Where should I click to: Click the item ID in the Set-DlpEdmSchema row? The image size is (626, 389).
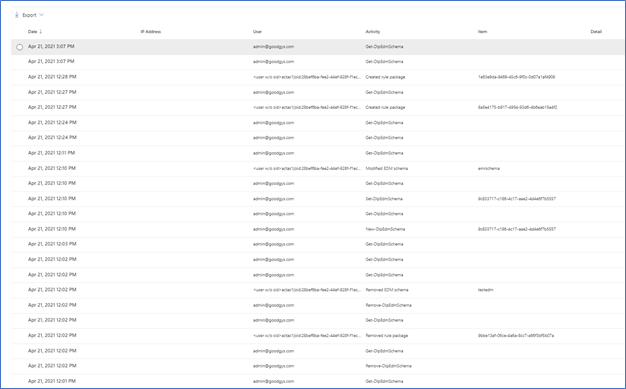[x=517, y=198]
